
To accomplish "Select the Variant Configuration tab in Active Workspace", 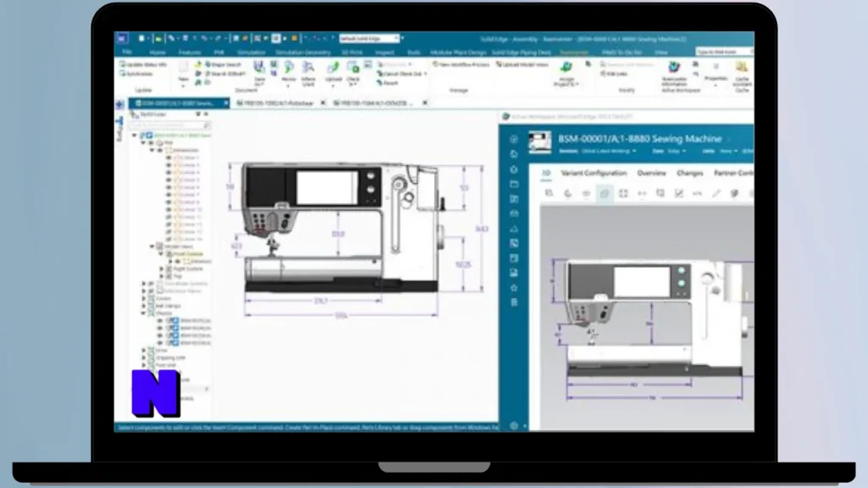I will pyautogui.click(x=593, y=173).
